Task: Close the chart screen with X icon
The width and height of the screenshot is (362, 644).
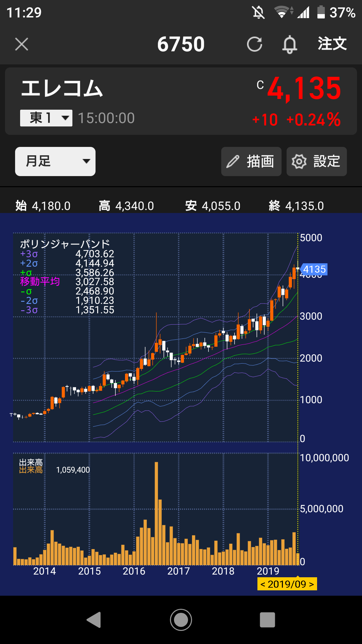Action: (22, 44)
